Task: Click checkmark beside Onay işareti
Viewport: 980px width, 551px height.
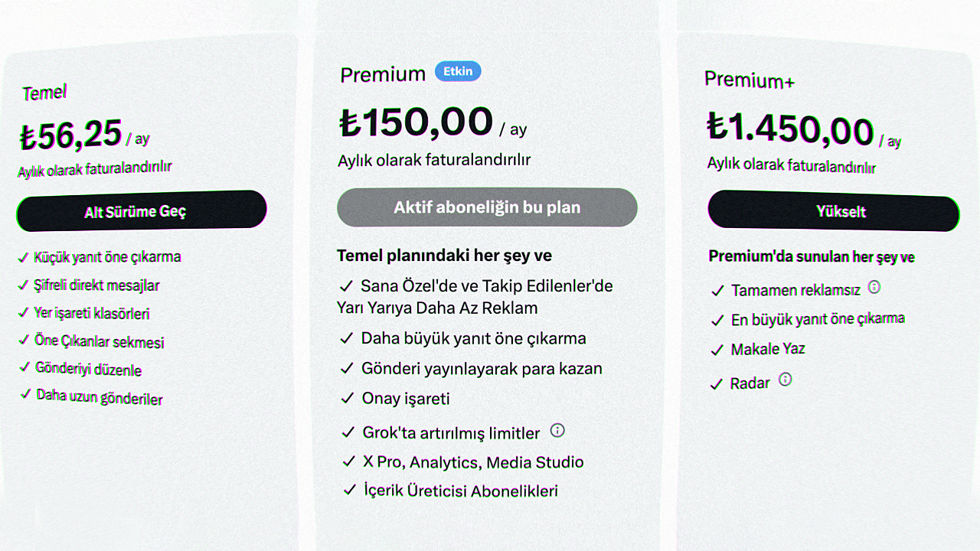Action: 346,399
